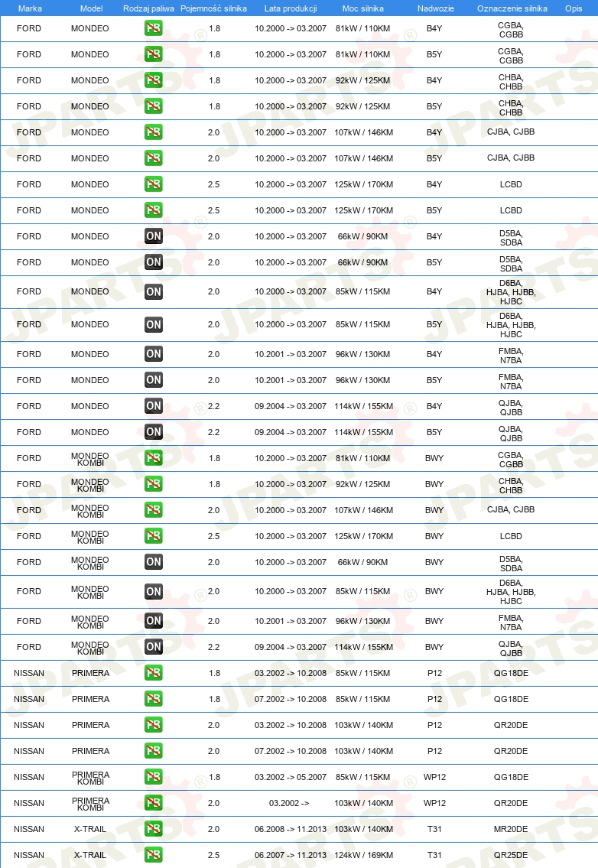Click the Rodzaj paliwa column header
The height and width of the screenshot is (868, 598).
click(x=148, y=8)
